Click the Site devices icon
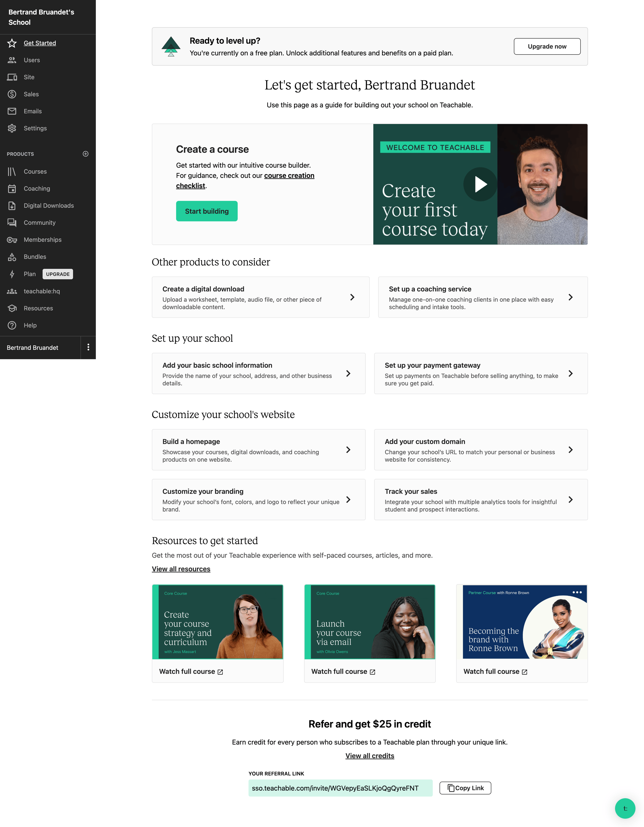Image resolution: width=644 pixels, height=827 pixels. tap(12, 77)
